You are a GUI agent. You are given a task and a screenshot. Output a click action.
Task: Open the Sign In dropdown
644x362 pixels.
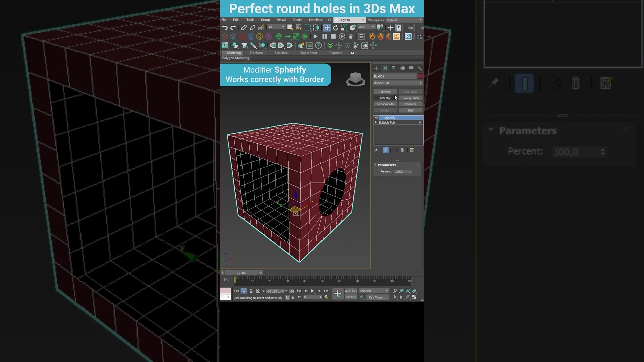[350, 20]
